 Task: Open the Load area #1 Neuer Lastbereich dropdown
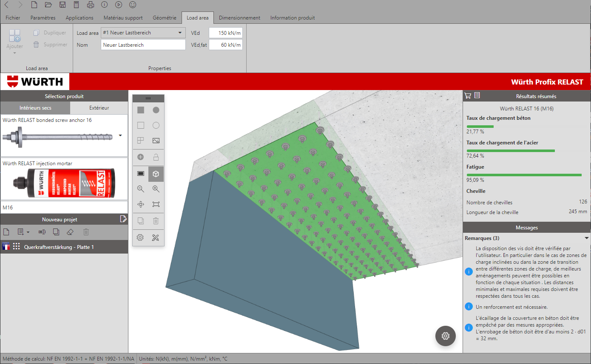pyautogui.click(x=143, y=33)
